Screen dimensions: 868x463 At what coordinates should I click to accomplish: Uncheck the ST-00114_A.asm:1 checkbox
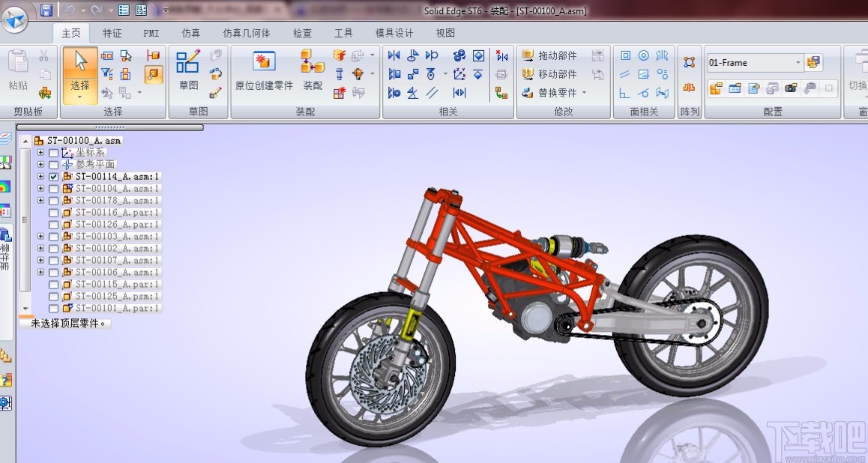point(54,177)
